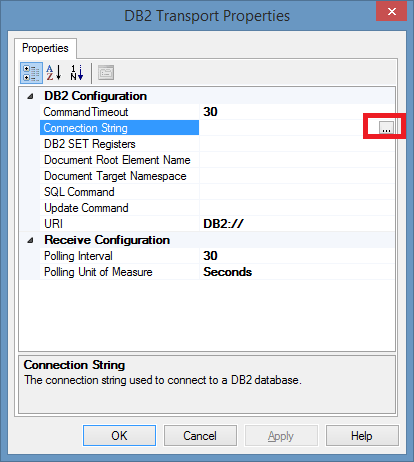Switch to Categorized view in property grid
414x462 pixels.
click(x=31, y=73)
